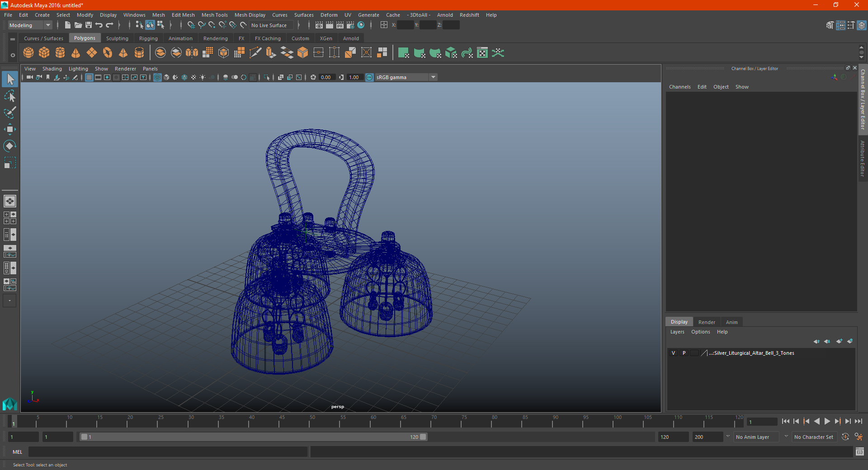Click the IPR render icon

pyautogui.click(x=340, y=25)
